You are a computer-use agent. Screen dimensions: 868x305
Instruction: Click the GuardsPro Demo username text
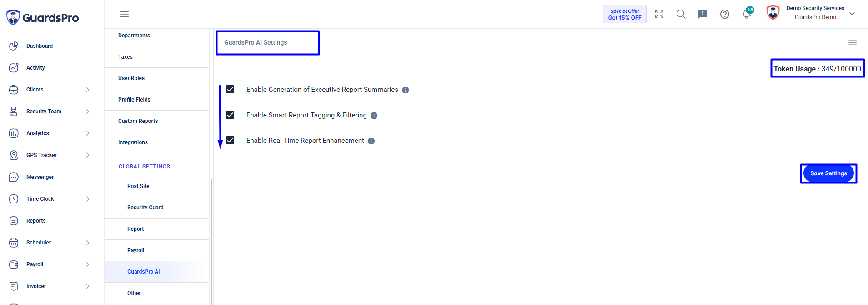(x=815, y=17)
